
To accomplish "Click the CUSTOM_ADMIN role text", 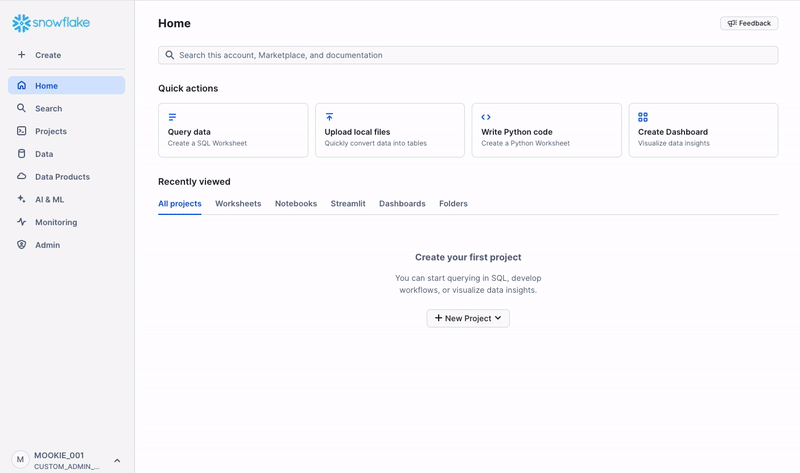I will 67,466.
